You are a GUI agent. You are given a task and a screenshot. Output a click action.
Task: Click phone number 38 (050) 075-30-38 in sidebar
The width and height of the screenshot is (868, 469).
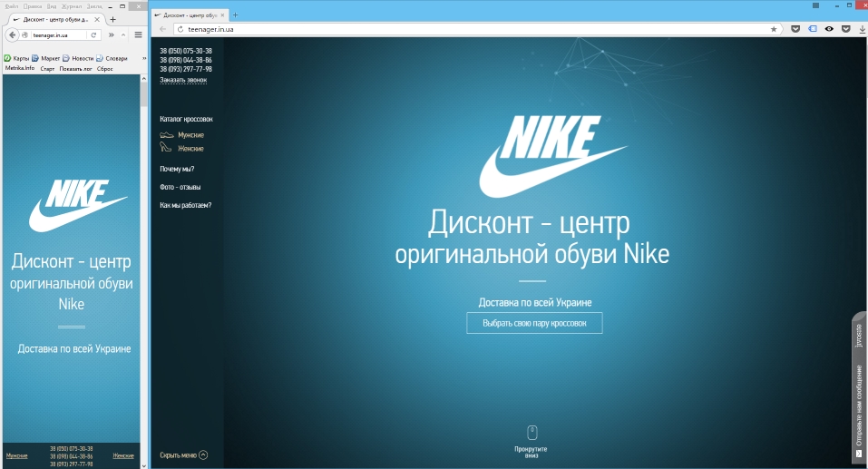185,51
